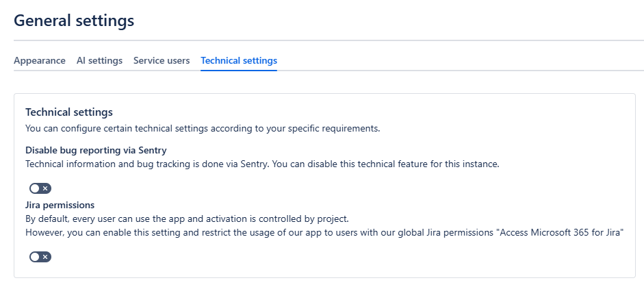The width and height of the screenshot is (644, 287).
Task: Click the white knob of Jira permissions toggle
Action: pyautogui.click(x=35, y=257)
